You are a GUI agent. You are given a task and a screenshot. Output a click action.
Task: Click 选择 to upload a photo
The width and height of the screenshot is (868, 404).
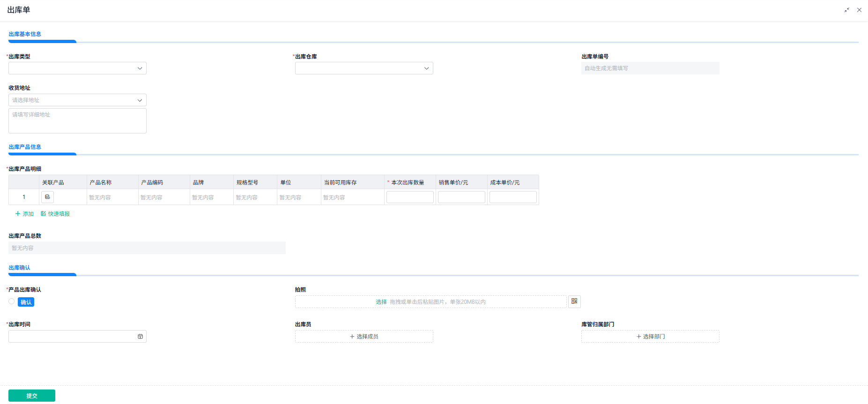tap(381, 302)
